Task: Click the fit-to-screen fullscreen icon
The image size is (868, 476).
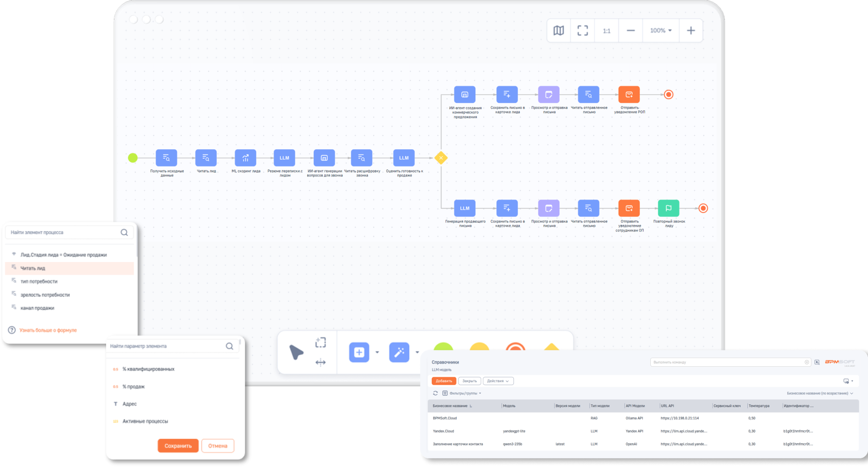Action: coord(582,30)
